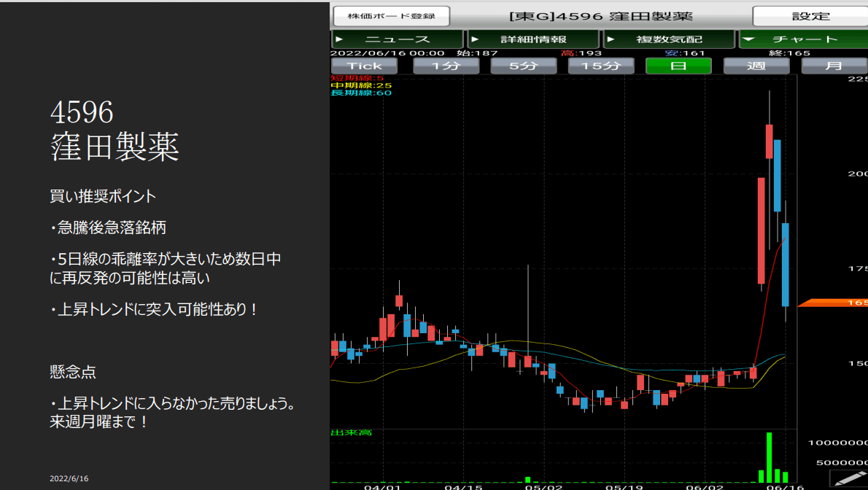Click the ・急騰後急落銘柄 bullet
Image resolution: width=868 pixels, height=490 pixels.
(x=108, y=227)
